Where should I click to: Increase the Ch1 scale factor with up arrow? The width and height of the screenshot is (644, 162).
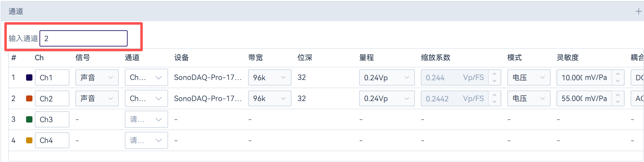coord(495,74)
